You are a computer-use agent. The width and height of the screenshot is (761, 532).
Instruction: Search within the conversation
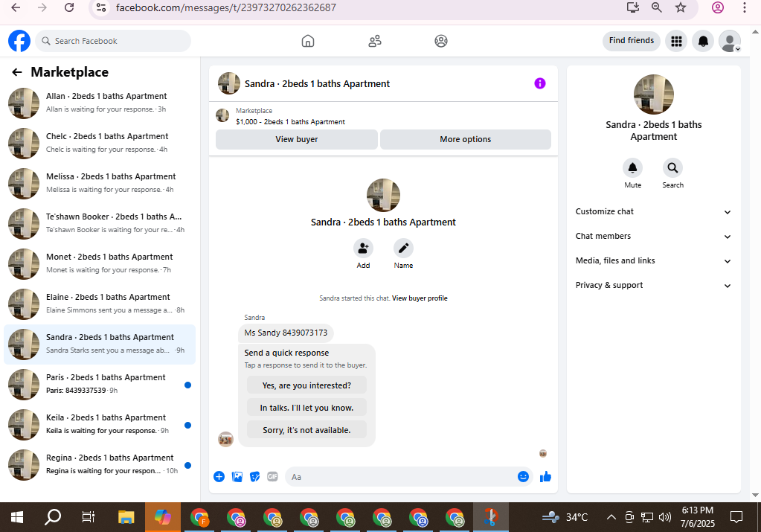click(x=672, y=168)
